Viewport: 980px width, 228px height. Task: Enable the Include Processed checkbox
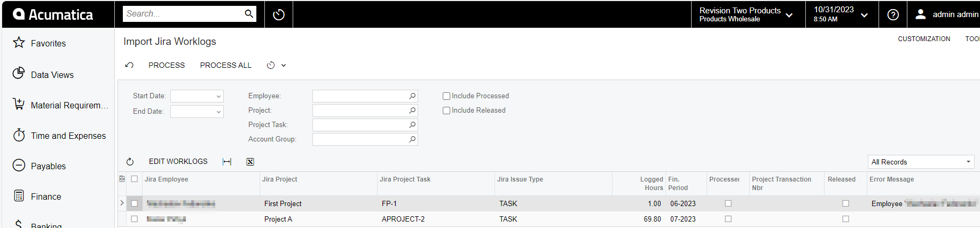click(x=446, y=96)
